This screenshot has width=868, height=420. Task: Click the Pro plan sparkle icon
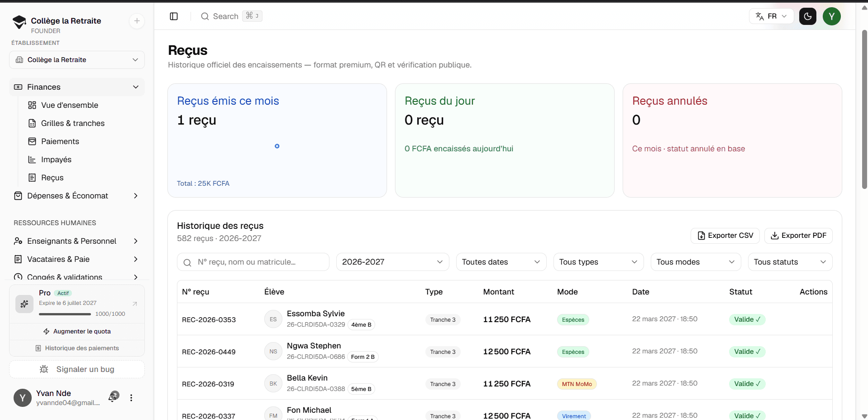pyautogui.click(x=24, y=304)
